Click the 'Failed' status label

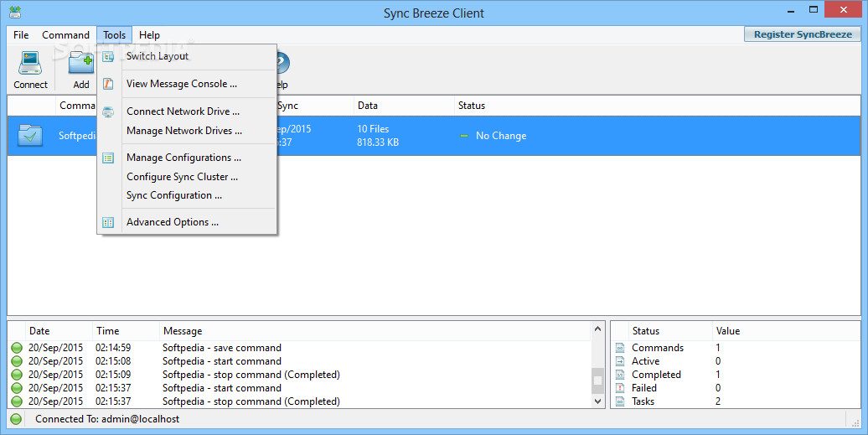tap(644, 388)
